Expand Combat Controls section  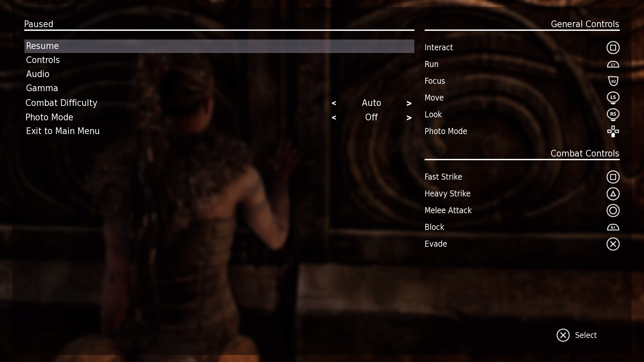pyautogui.click(x=585, y=153)
